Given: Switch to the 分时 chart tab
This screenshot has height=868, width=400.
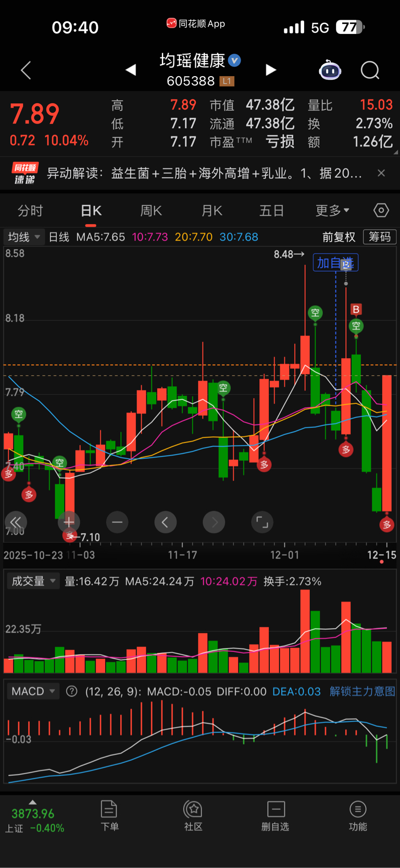Looking at the screenshot, I should (30, 211).
